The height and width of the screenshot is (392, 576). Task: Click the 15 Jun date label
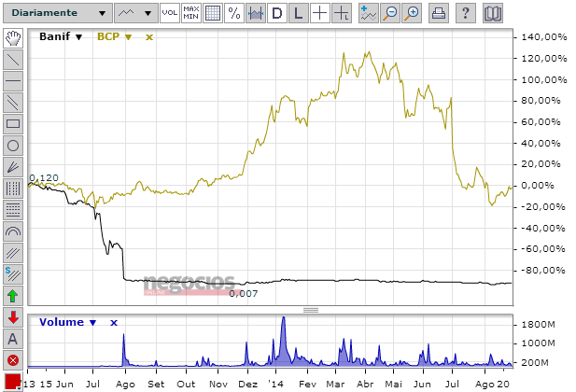tap(57, 385)
